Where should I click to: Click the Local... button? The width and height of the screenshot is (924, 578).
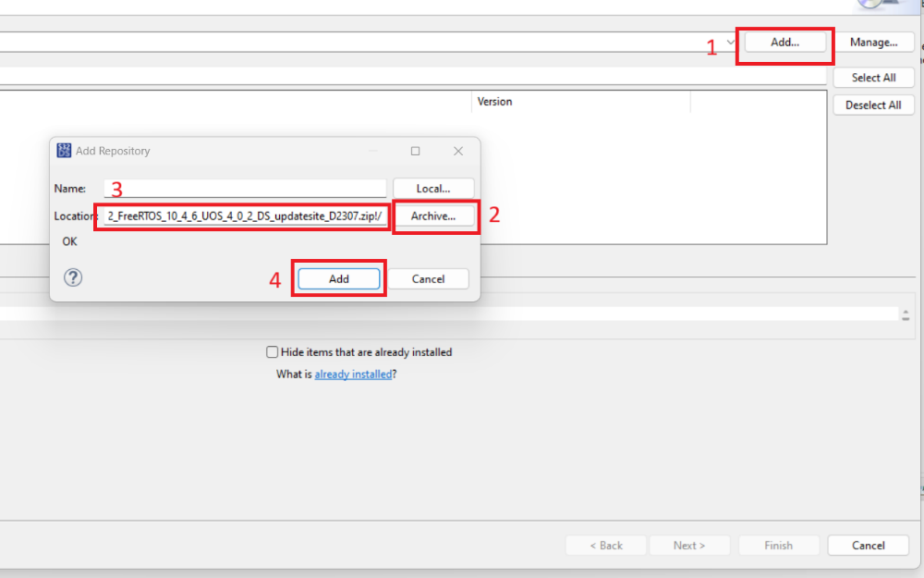coord(433,189)
